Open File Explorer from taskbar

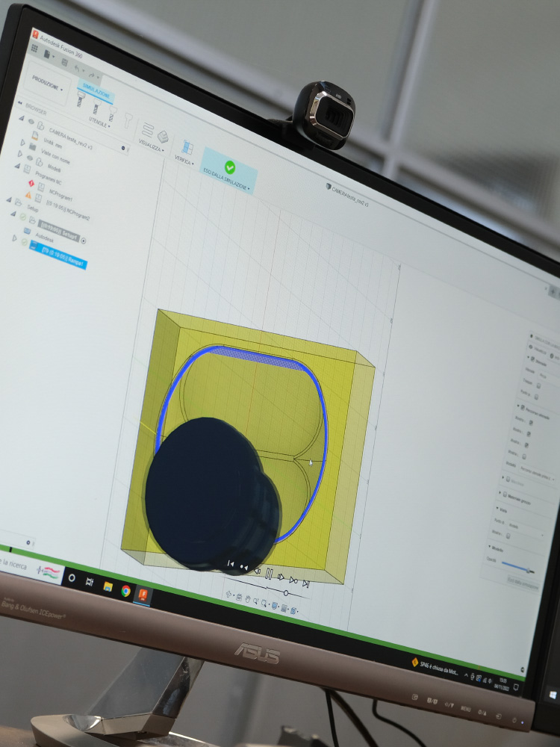pyautogui.click(x=108, y=586)
